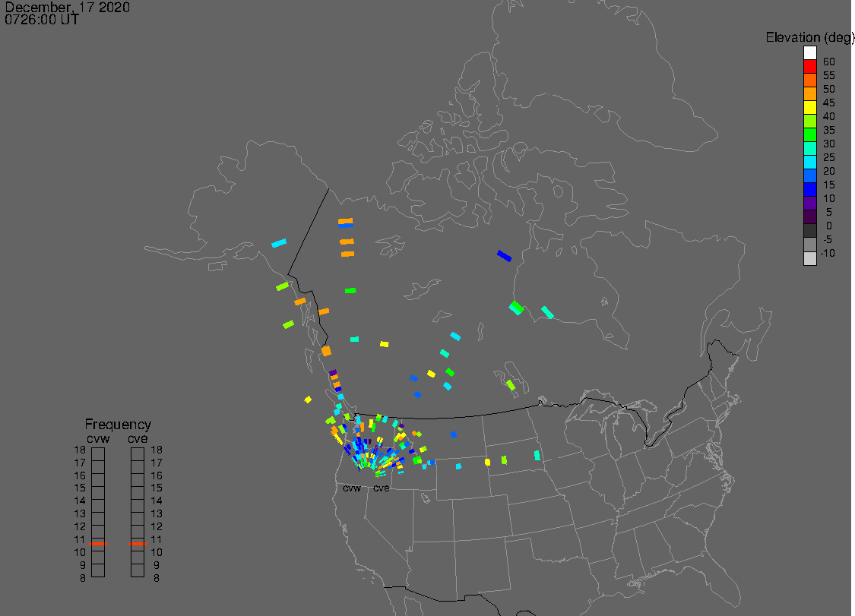This screenshot has height=616, width=855.
Task: Click the '14' label on cvw frequency scale
Action: [80, 501]
